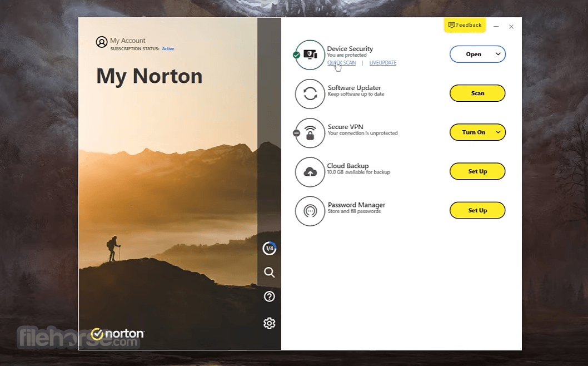Click the Secure VPN lock icon
Screen dimensions: 588x366
tap(310, 133)
